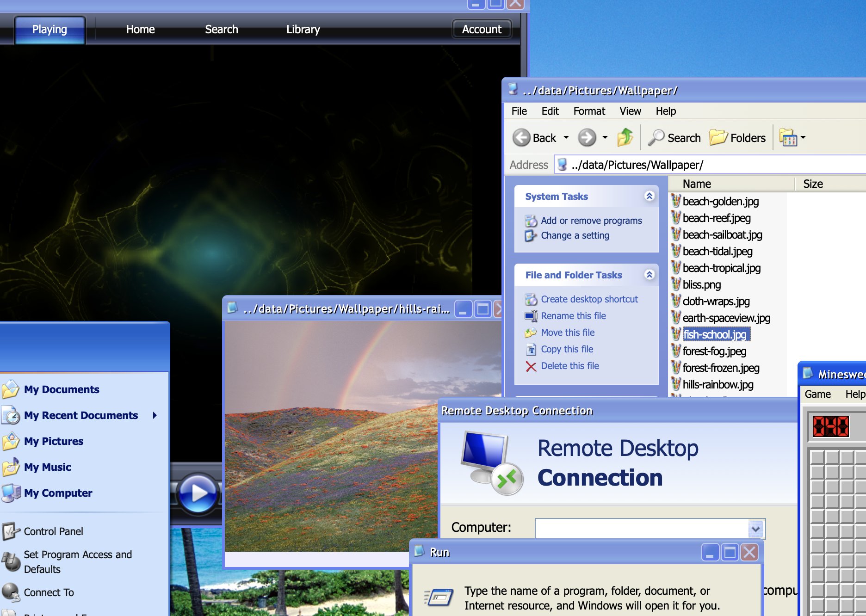The image size is (866, 616).
Task: Open the Minesweeper Game menu
Action: pos(817,394)
